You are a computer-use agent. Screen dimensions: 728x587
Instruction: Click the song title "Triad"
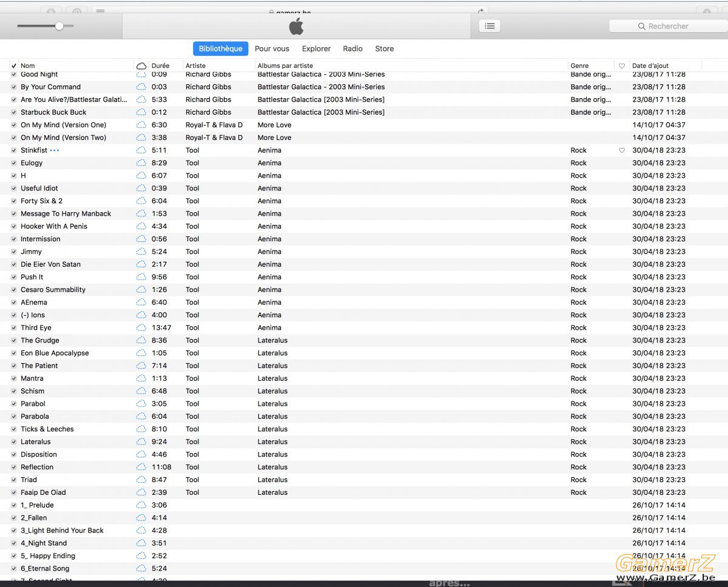point(29,480)
